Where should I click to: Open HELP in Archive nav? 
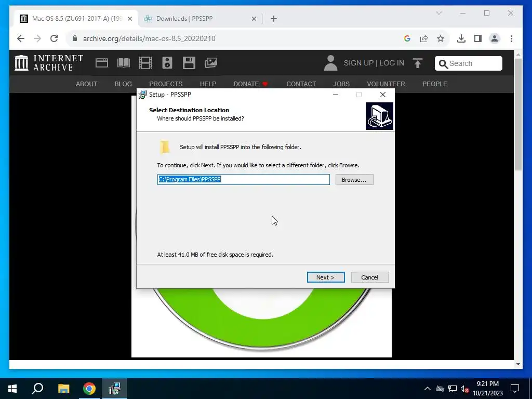[208, 84]
